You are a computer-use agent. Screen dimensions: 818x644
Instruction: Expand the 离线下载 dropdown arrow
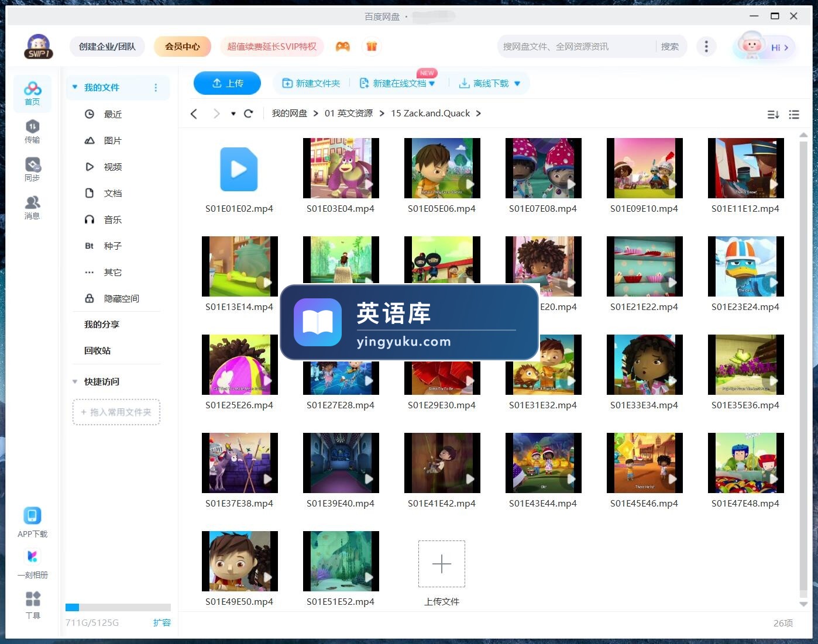[x=517, y=84]
